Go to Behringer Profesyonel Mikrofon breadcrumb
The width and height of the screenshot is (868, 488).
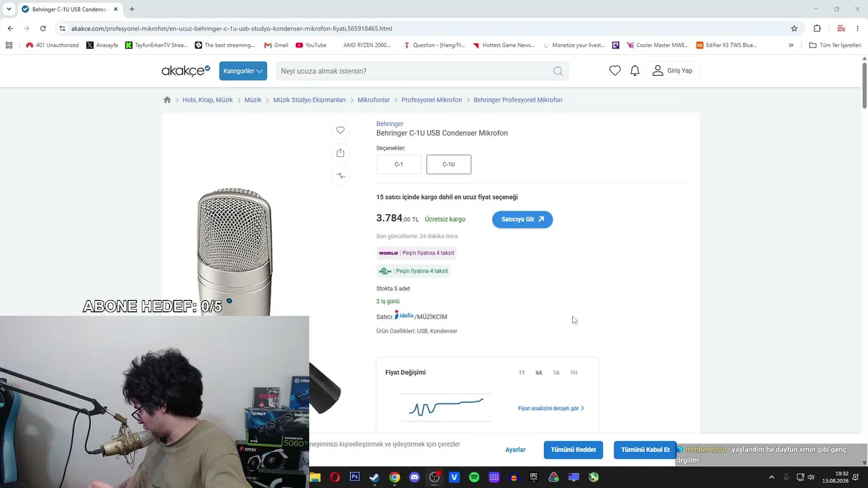(518, 100)
